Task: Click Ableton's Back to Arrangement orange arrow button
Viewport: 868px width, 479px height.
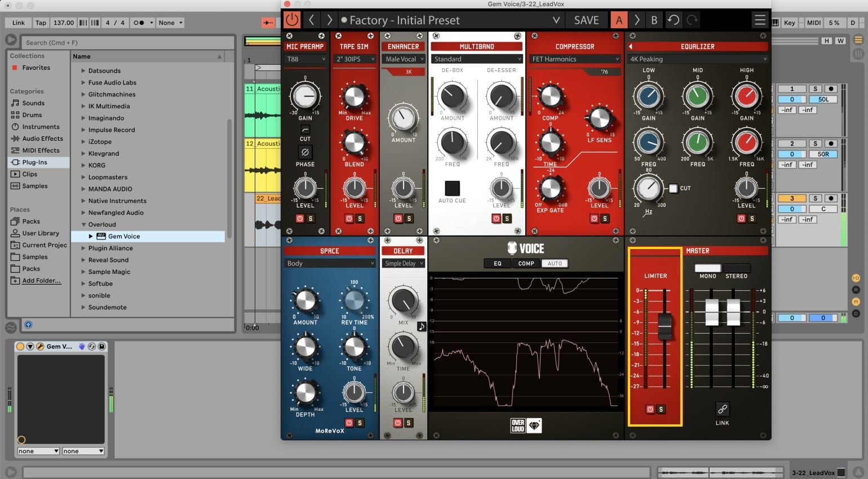Action: [267, 23]
